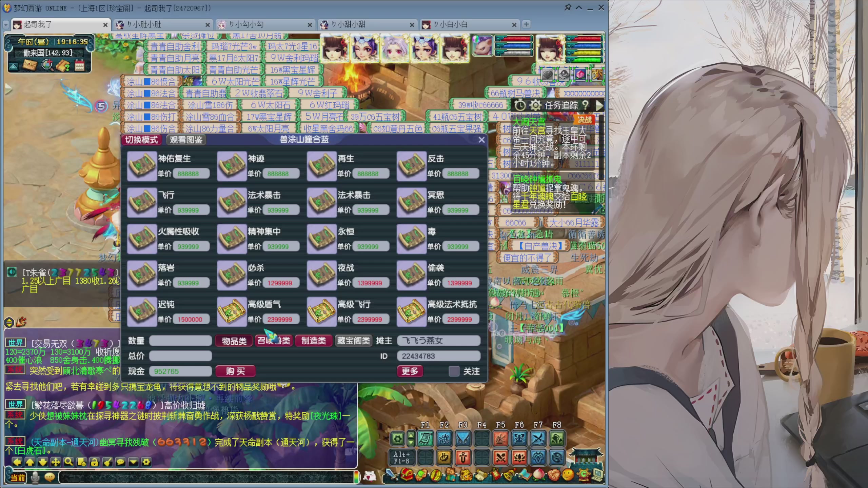Screen dimensions: 868x488
Task: Open the mail envelope icon under the clock
Action: [29, 65]
